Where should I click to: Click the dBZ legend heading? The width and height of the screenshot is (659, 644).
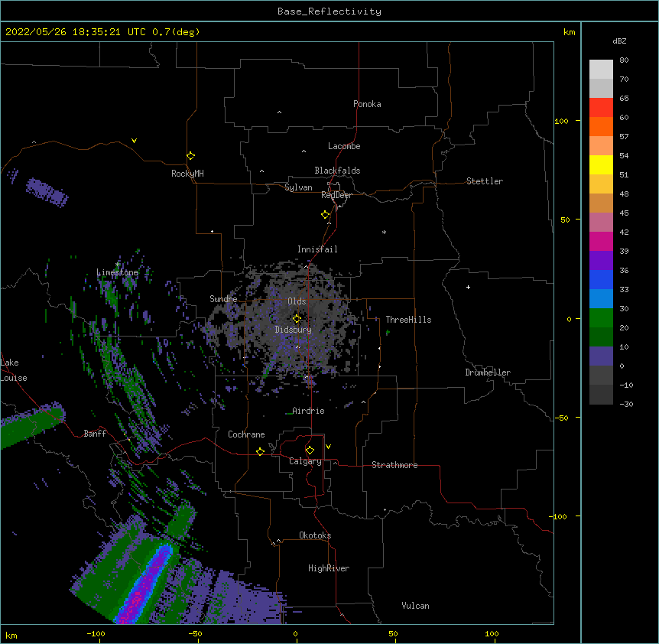619,41
